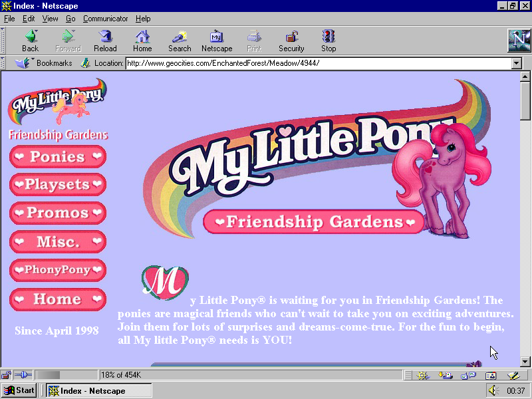The width and height of the screenshot is (532, 399).
Task: Click the Friendship Gardens pink banner label
Action: (314, 222)
